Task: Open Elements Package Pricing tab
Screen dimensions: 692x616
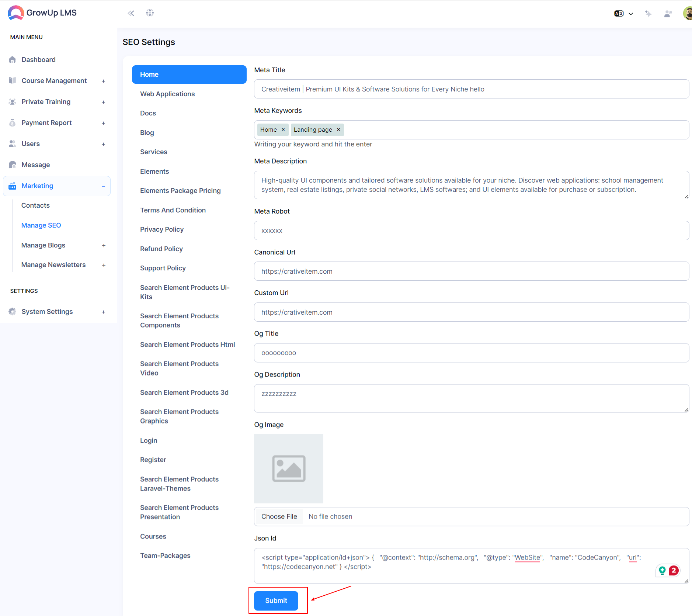Action: [180, 191]
